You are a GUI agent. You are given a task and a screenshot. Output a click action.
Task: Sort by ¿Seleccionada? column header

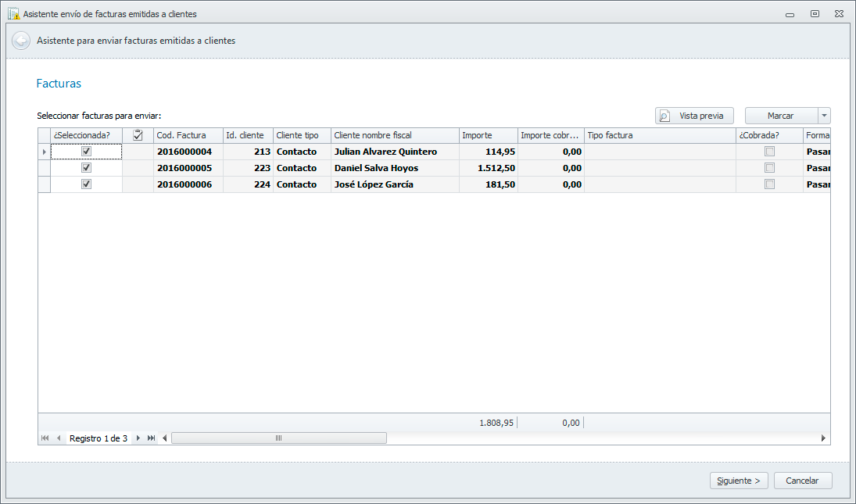click(86, 135)
